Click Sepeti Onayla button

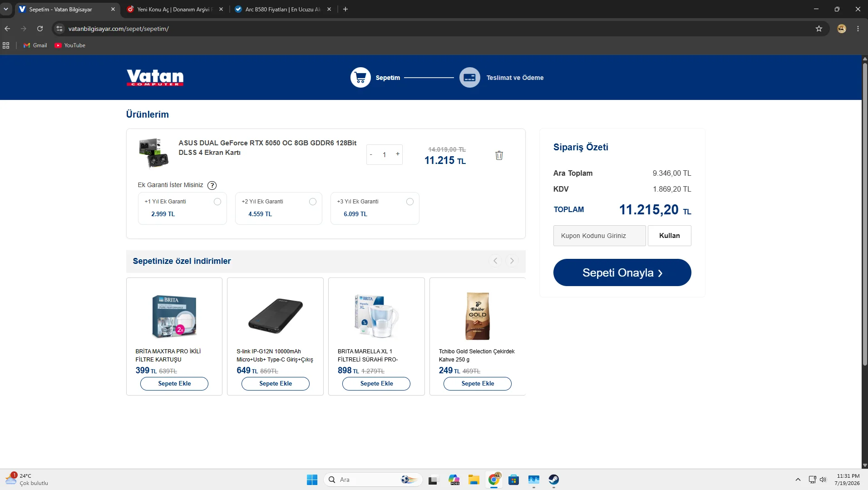[x=622, y=272]
